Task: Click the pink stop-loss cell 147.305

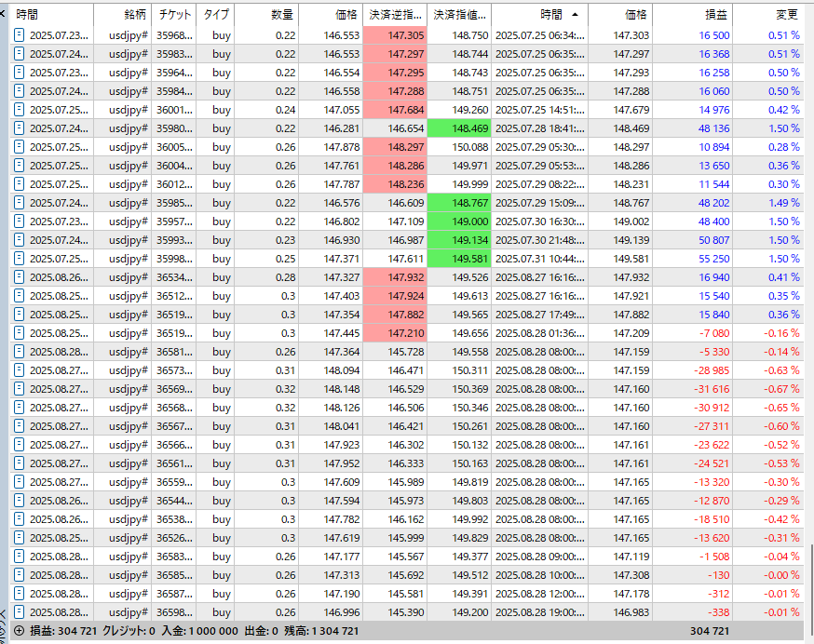Action: tap(395, 35)
